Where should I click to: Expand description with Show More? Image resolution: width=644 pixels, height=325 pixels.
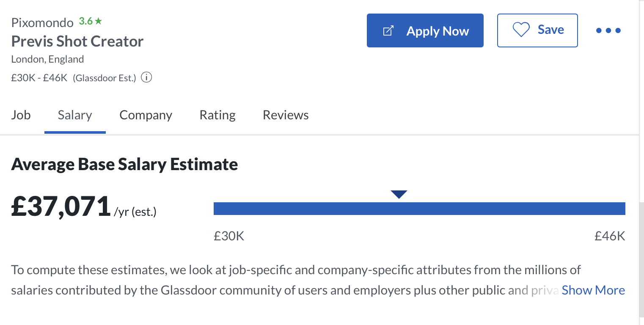593,290
